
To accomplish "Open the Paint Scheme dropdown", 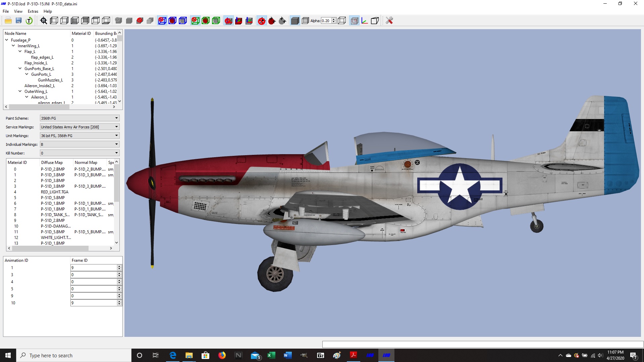I will (x=80, y=118).
